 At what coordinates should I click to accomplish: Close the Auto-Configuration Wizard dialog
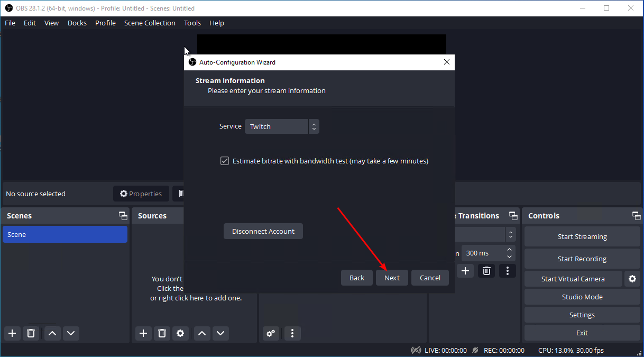447,62
